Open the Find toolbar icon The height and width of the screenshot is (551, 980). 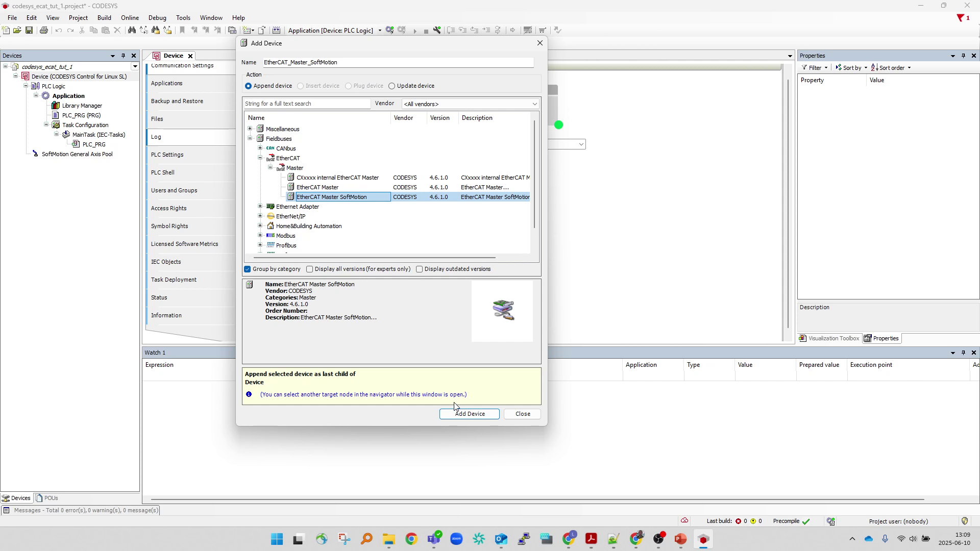pos(132,31)
